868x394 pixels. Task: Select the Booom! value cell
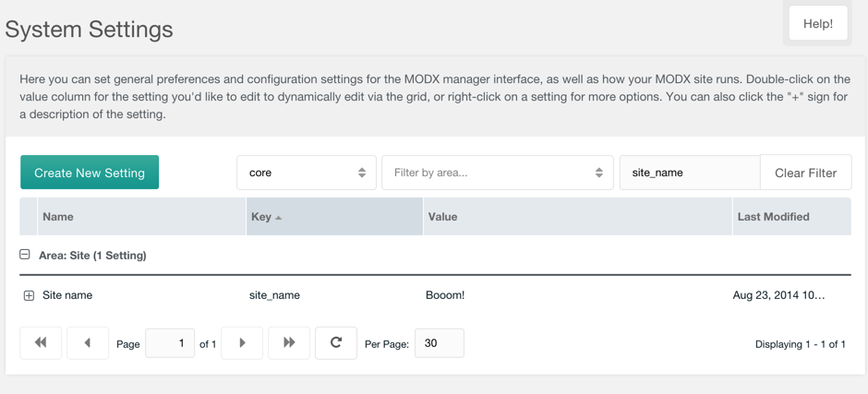click(445, 295)
